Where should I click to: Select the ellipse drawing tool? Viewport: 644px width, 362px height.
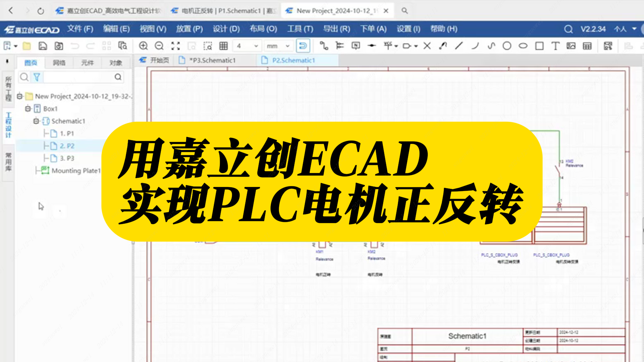[523, 46]
